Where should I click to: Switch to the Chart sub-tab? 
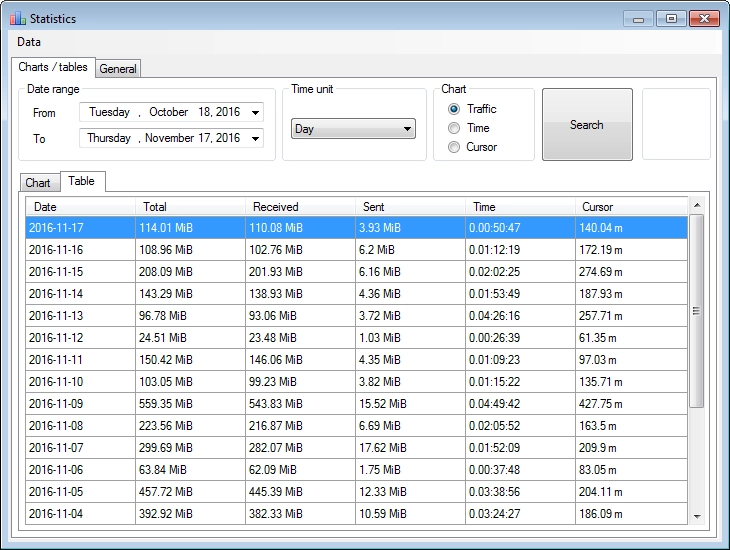coord(38,183)
